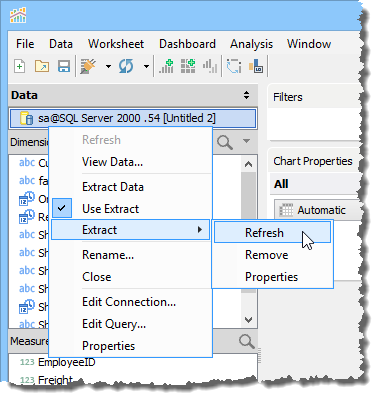The height and width of the screenshot is (400, 379).
Task: Open dropdown arrow beside the connect icon
Action: coord(108,67)
